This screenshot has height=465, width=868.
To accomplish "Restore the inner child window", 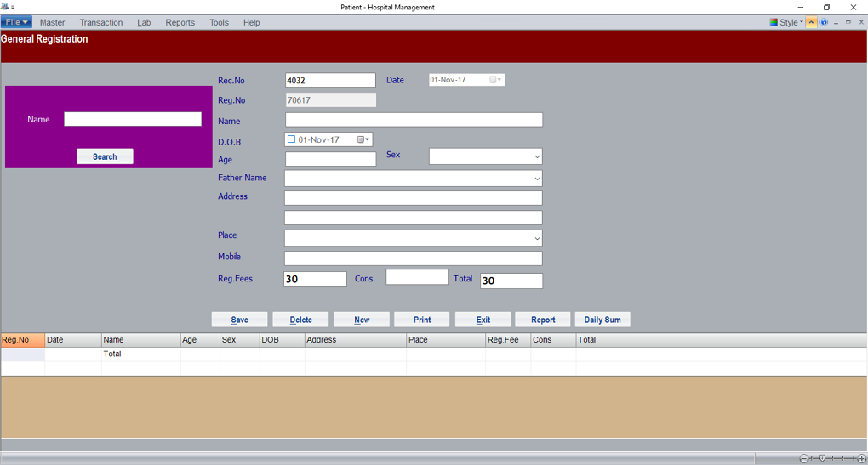I will 848,23.
